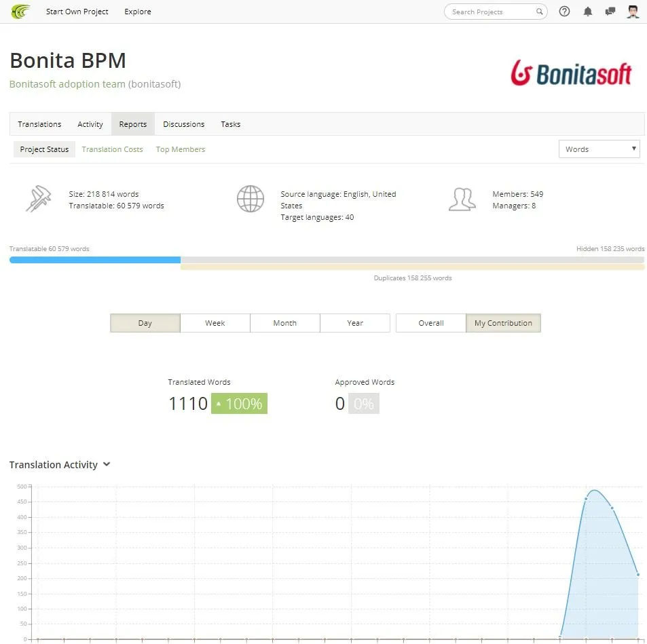647x644 pixels.
Task: Click the chart peak data point
Action: [586, 499]
